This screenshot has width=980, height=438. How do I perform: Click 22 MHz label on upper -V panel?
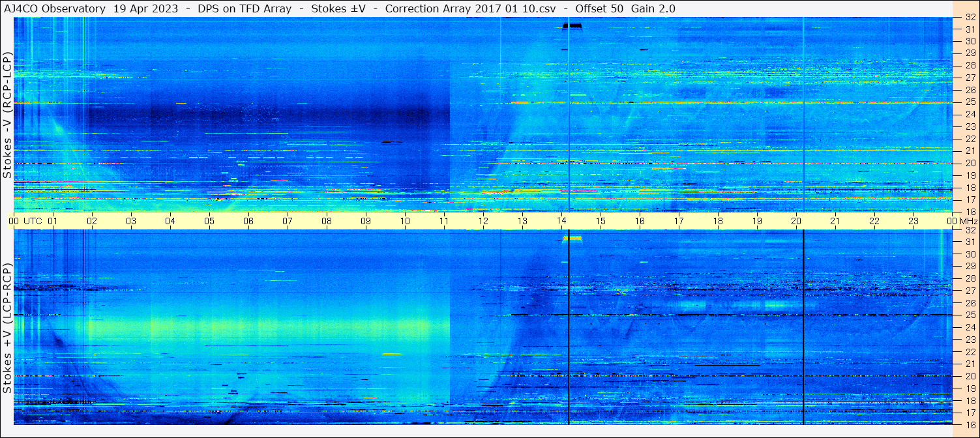tap(970, 139)
